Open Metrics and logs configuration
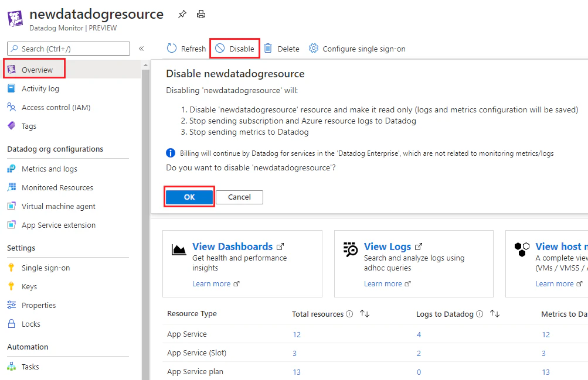Viewport: 588px width, 380px height. point(49,169)
